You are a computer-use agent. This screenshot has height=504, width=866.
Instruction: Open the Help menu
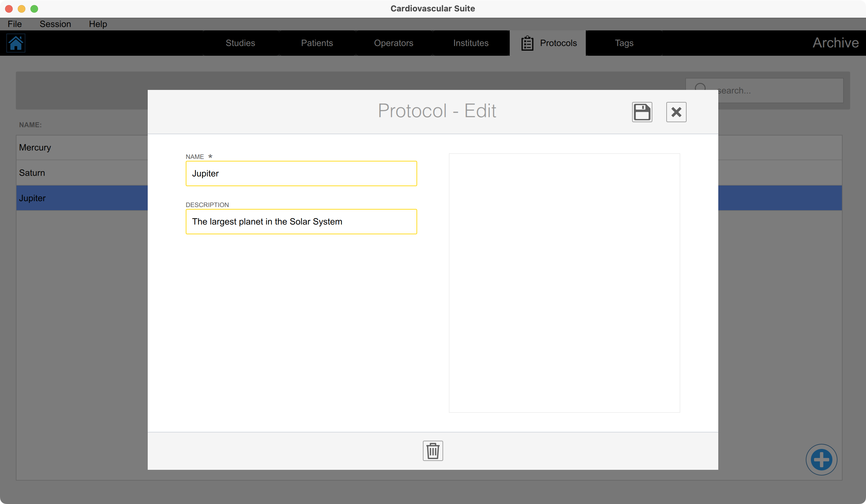pos(98,24)
